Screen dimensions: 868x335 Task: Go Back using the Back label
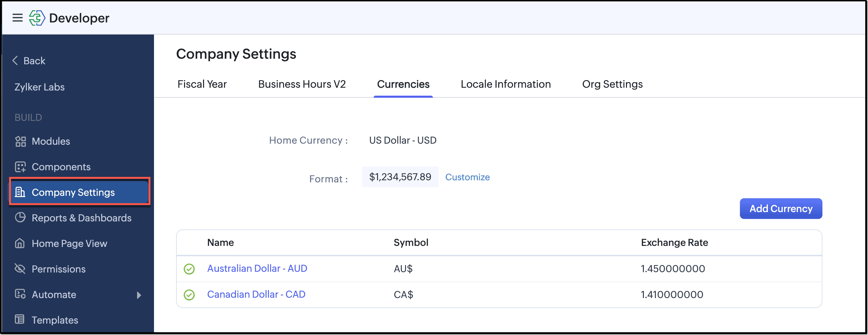[35, 61]
